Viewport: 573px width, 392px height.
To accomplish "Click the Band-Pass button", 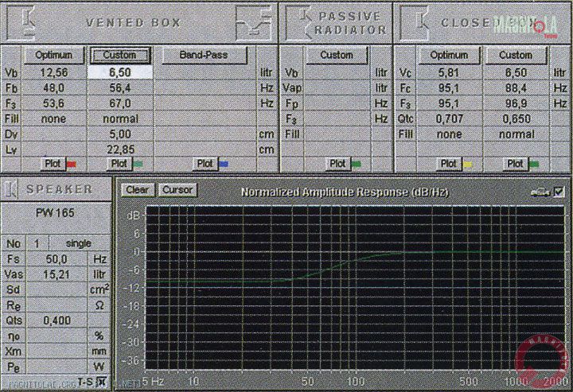I will 204,55.
